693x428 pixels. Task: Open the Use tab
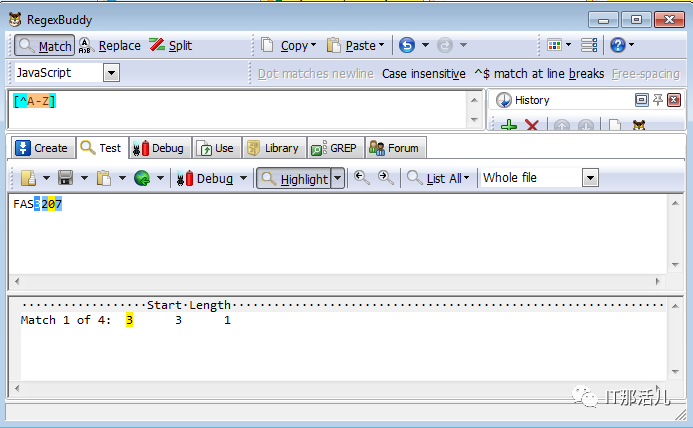click(217, 148)
